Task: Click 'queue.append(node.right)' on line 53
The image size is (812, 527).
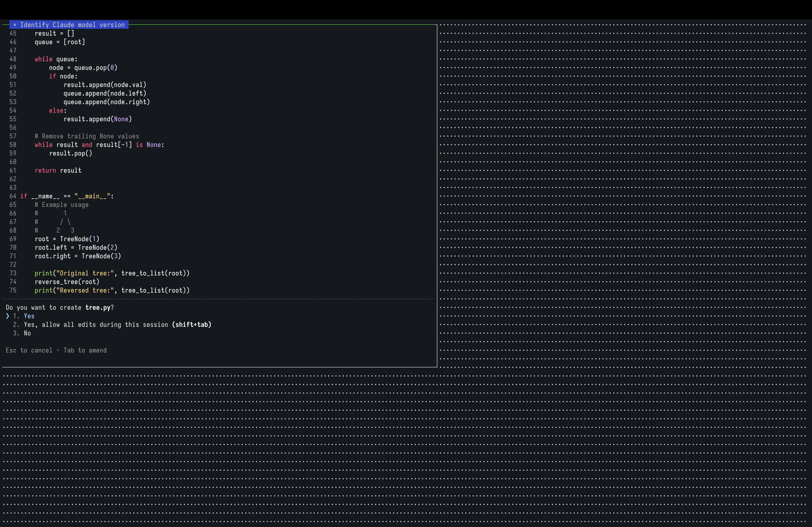Action: point(107,102)
